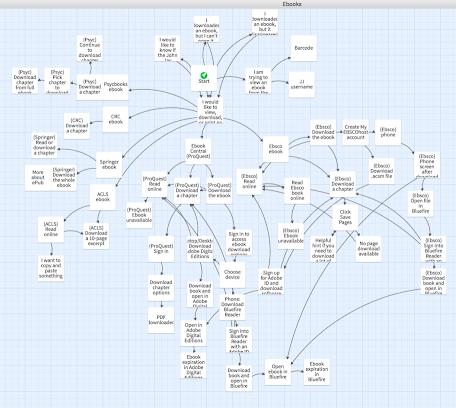Viewport: 456px width, 408px height.
Task: Select the I want to copy and paste something node
Action: coord(51,268)
